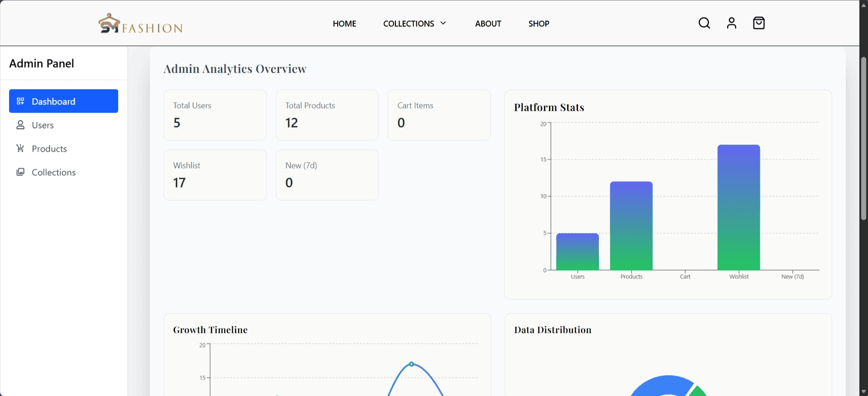Click the peak point on Growth Timeline

coord(411,364)
